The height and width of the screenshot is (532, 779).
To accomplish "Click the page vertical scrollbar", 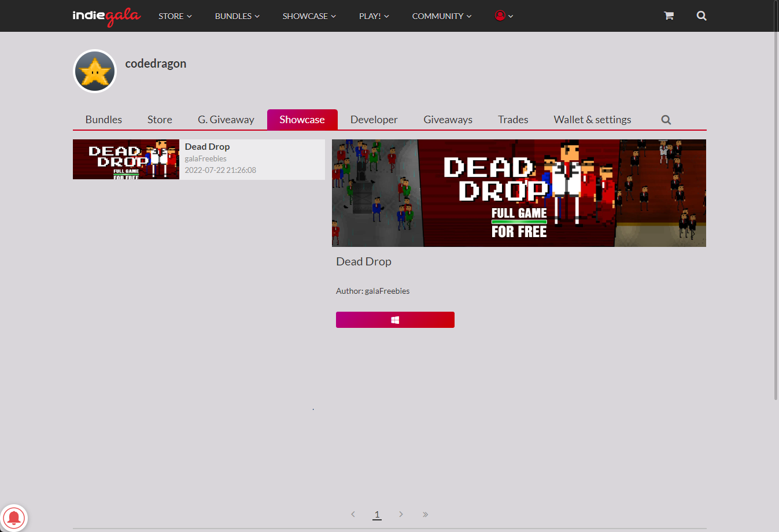I will point(776,200).
